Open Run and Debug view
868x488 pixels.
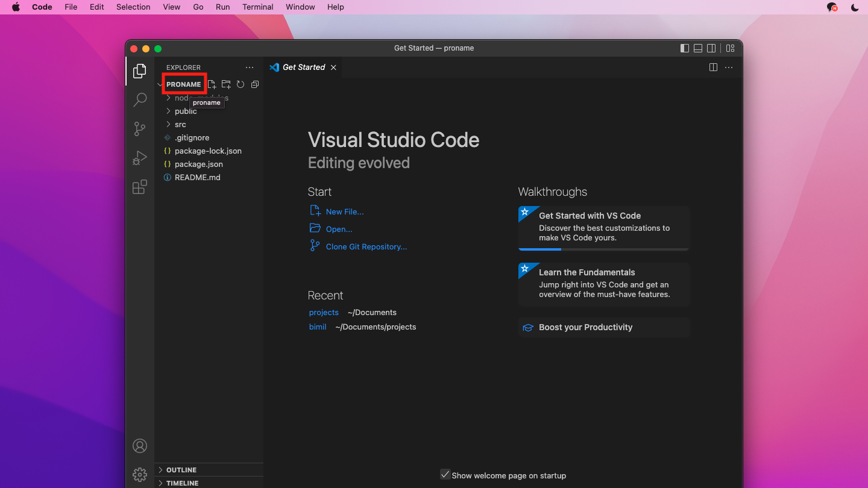coord(139,158)
